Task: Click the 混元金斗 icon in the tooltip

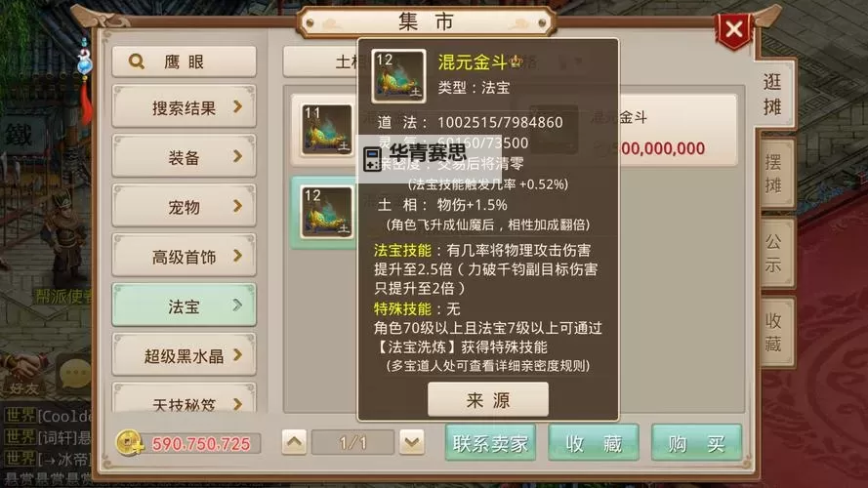Action: coord(398,76)
